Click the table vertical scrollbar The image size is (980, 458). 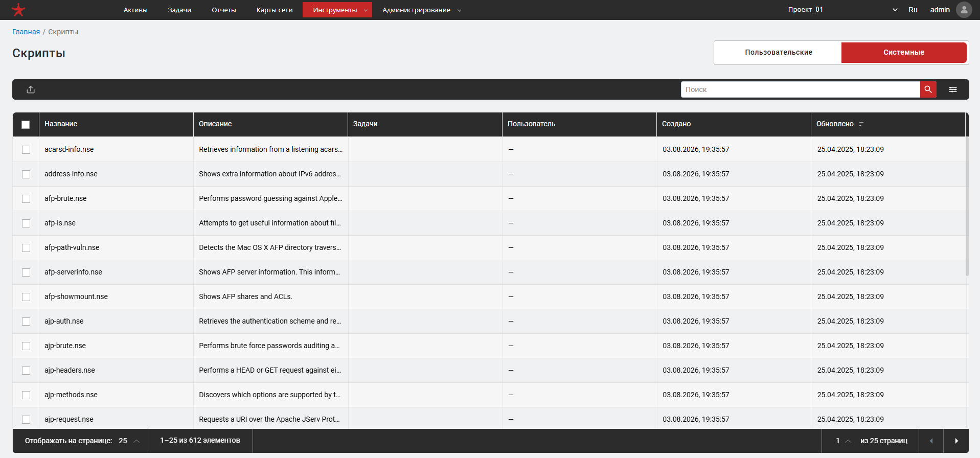point(967,206)
